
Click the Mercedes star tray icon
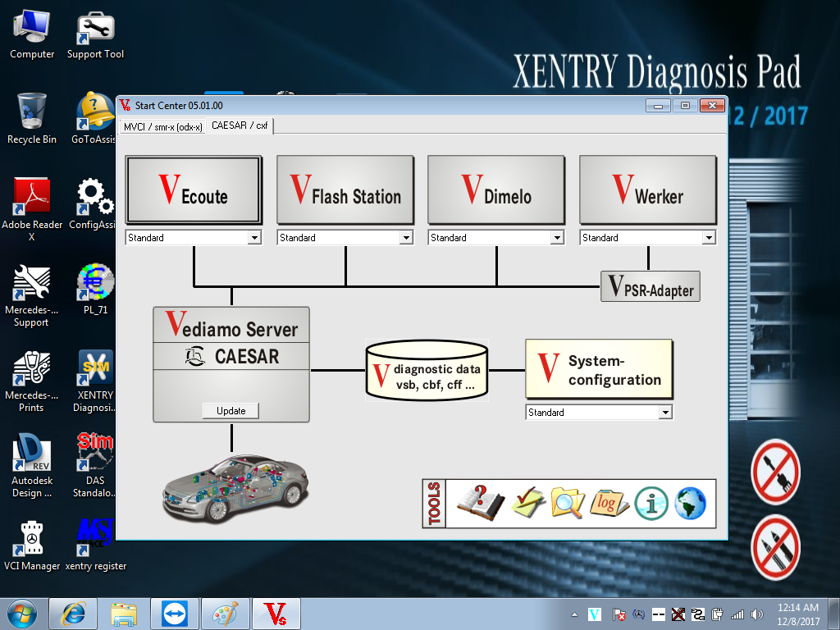[638, 614]
